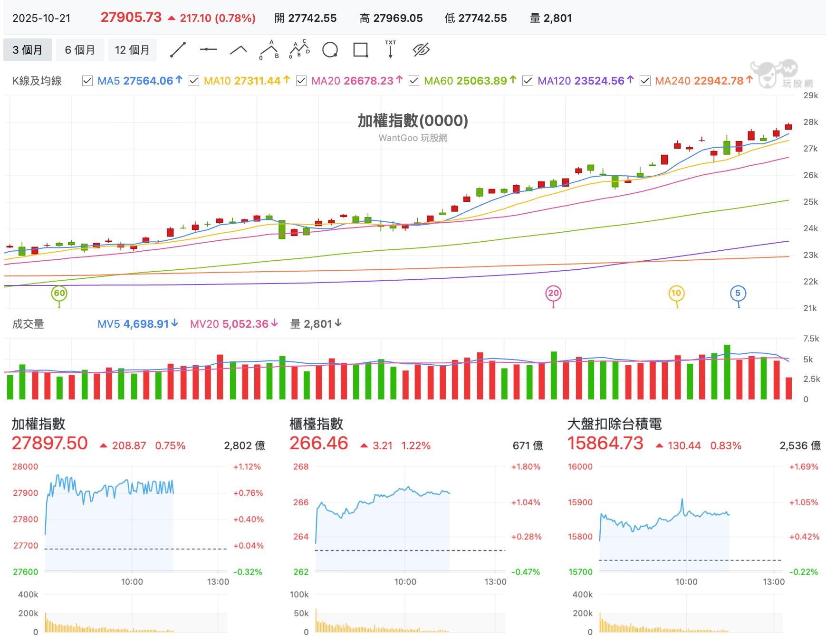Screen dimensions: 826x644
Task: Select the 0AB wave pattern tool
Action: [x=269, y=49]
